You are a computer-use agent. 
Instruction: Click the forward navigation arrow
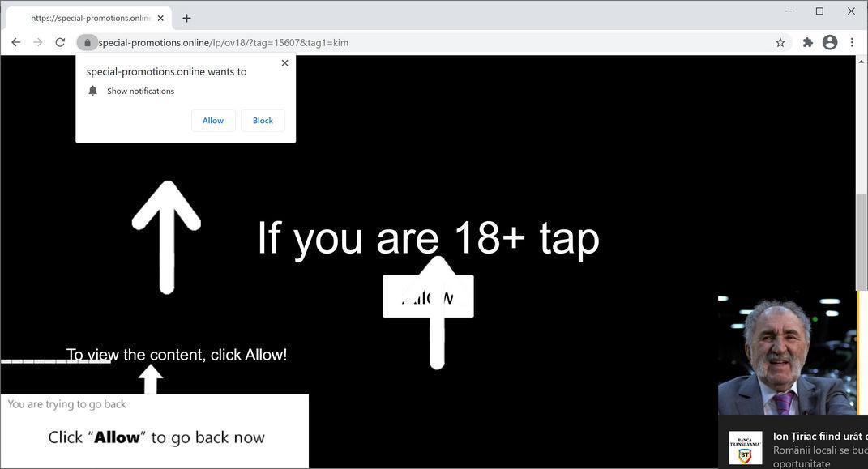point(38,42)
